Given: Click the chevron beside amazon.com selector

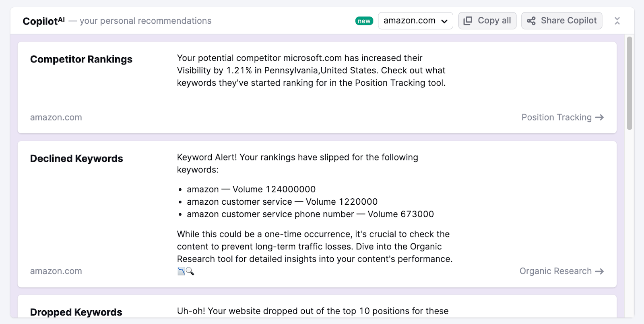Looking at the screenshot, I should [445, 21].
